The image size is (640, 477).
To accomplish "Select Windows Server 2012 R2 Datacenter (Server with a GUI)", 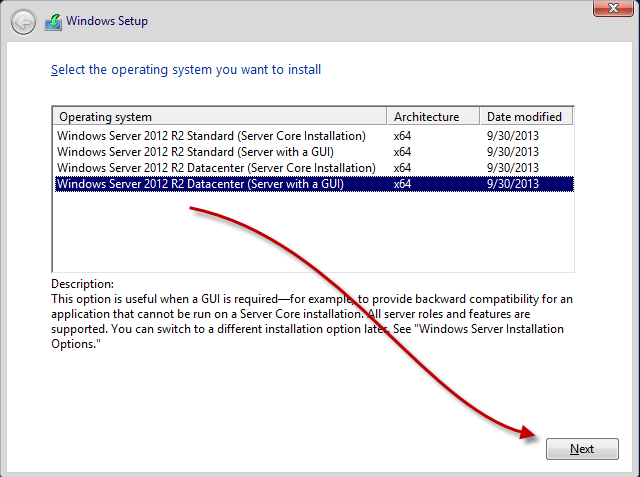I will pyautogui.click(x=314, y=184).
